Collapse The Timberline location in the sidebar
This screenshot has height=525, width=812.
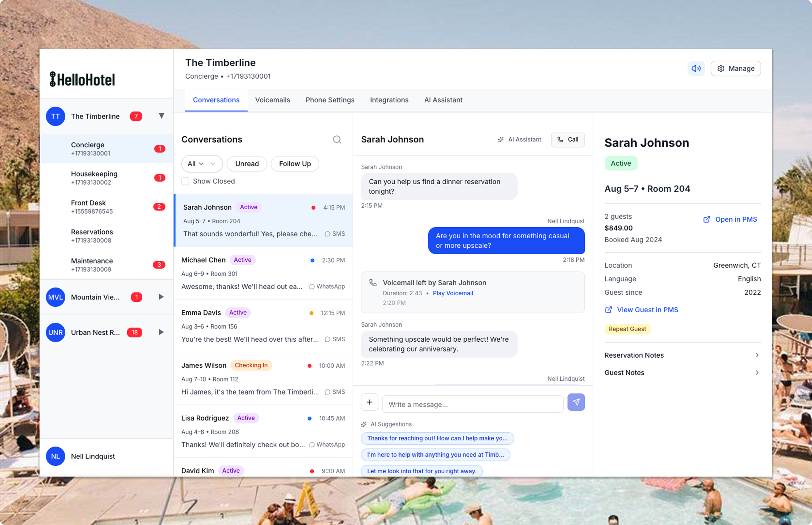161,116
